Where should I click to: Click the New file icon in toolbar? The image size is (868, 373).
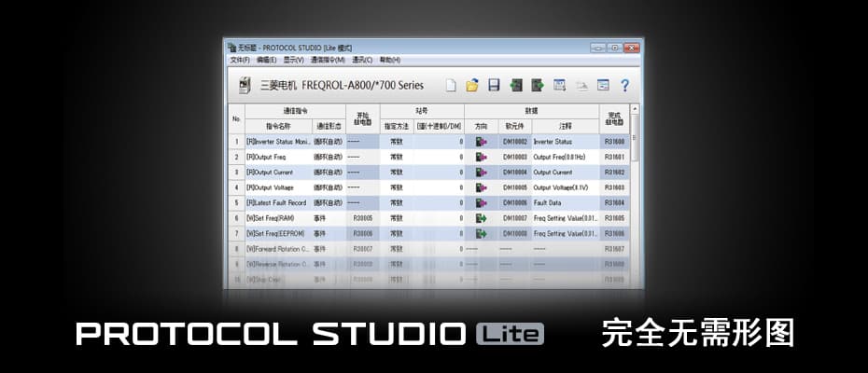(x=451, y=85)
